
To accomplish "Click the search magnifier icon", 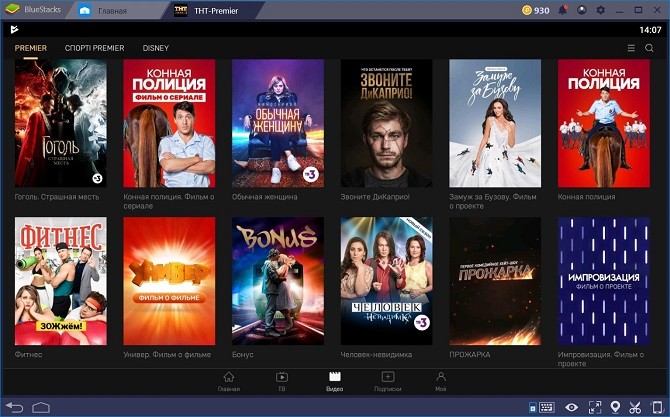I will coord(649,48).
